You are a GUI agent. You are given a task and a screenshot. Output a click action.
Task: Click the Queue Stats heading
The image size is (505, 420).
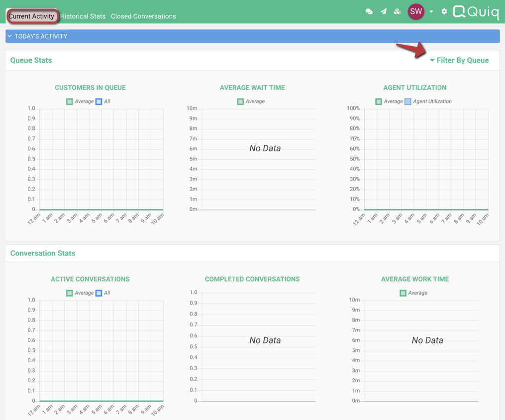coord(31,60)
